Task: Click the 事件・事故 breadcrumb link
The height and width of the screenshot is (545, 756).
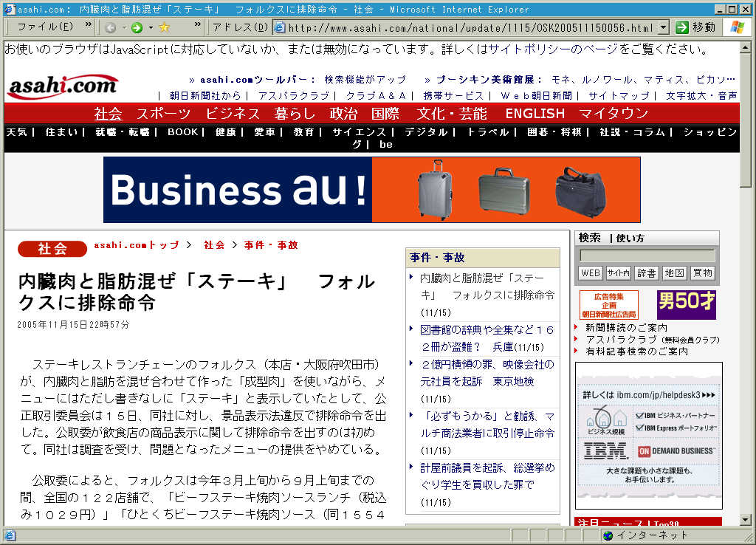Action: pos(271,245)
